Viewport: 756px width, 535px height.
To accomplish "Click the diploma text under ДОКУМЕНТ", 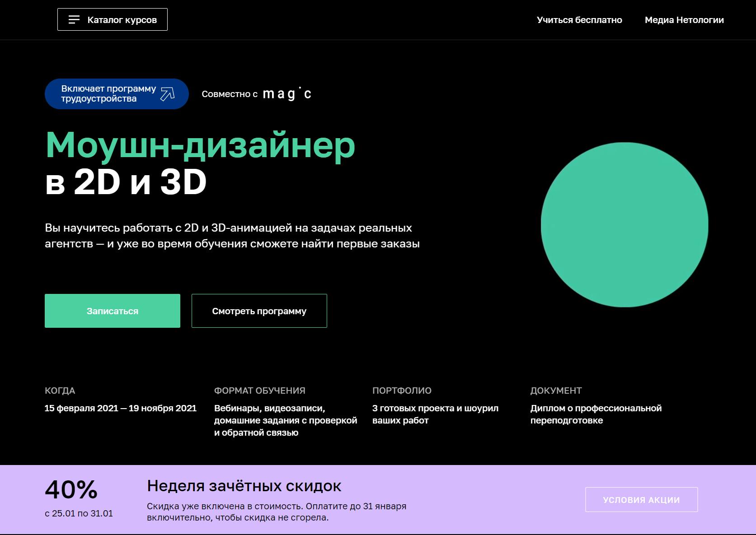I will pos(596,414).
